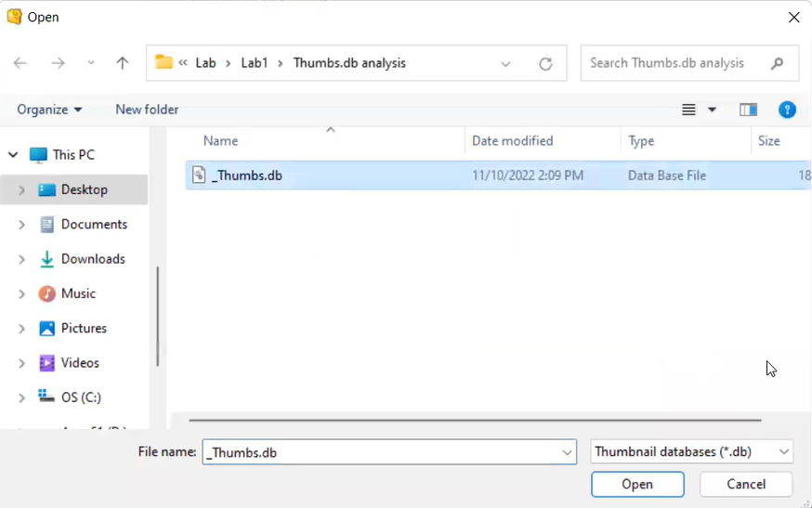Click the Up one level arrow icon
The image size is (812, 508).
coord(123,63)
